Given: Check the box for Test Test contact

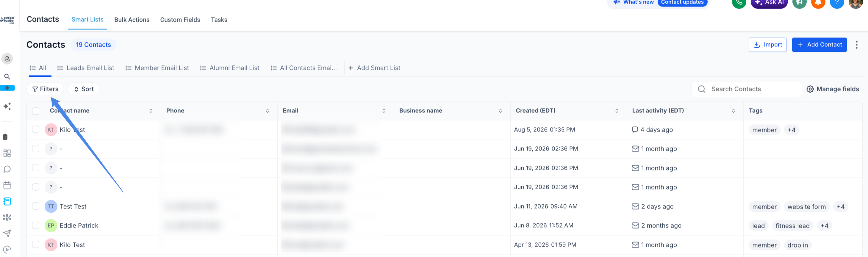Looking at the screenshot, I should click(36, 206).
